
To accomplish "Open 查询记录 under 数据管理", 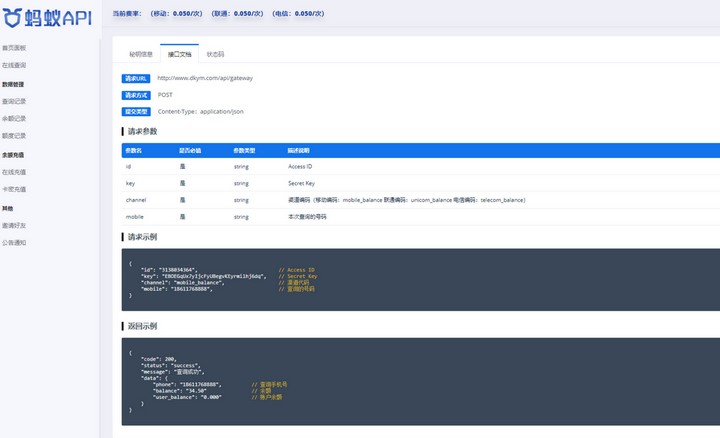I will [14, 101].
